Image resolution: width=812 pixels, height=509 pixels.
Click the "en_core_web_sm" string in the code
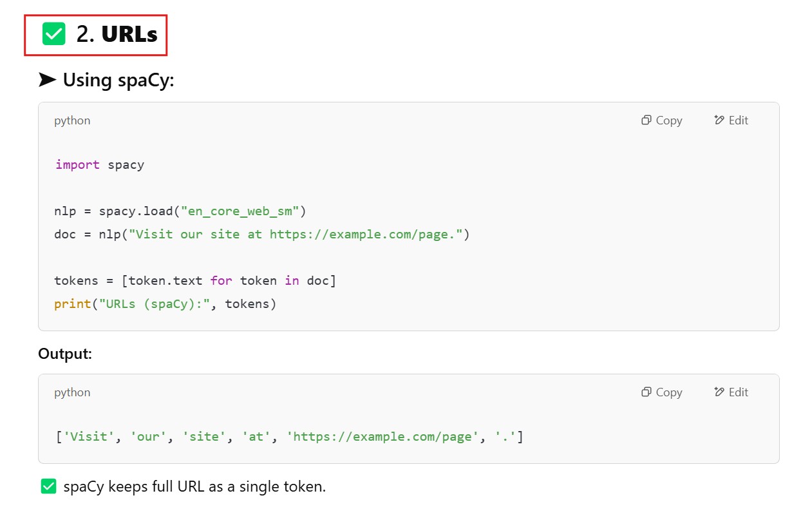tap(240, 211)
